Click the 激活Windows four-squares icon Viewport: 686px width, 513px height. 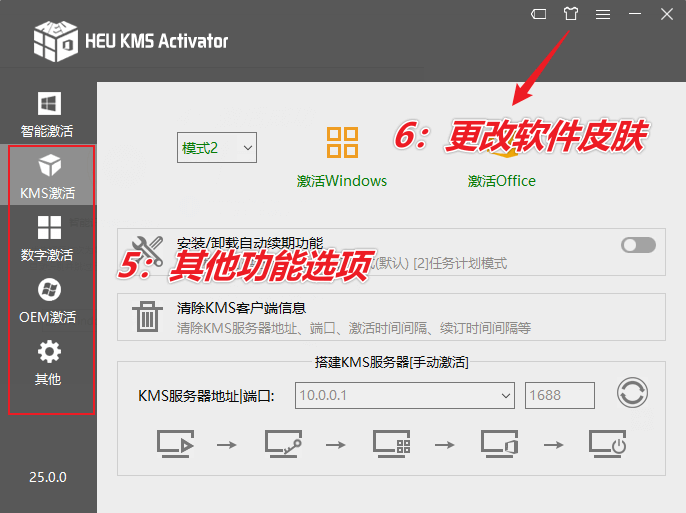(342, 143)
